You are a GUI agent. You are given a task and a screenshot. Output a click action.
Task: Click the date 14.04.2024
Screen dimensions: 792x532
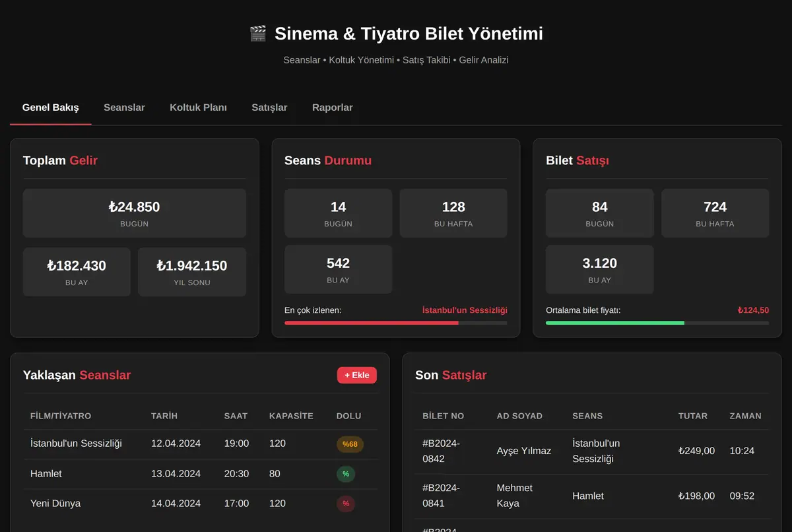pos(176,504)
